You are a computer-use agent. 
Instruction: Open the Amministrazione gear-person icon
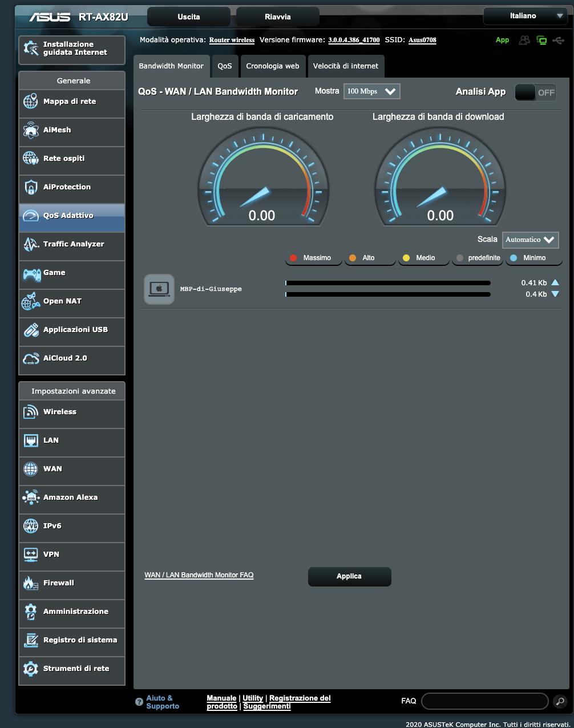coord(31,612)
